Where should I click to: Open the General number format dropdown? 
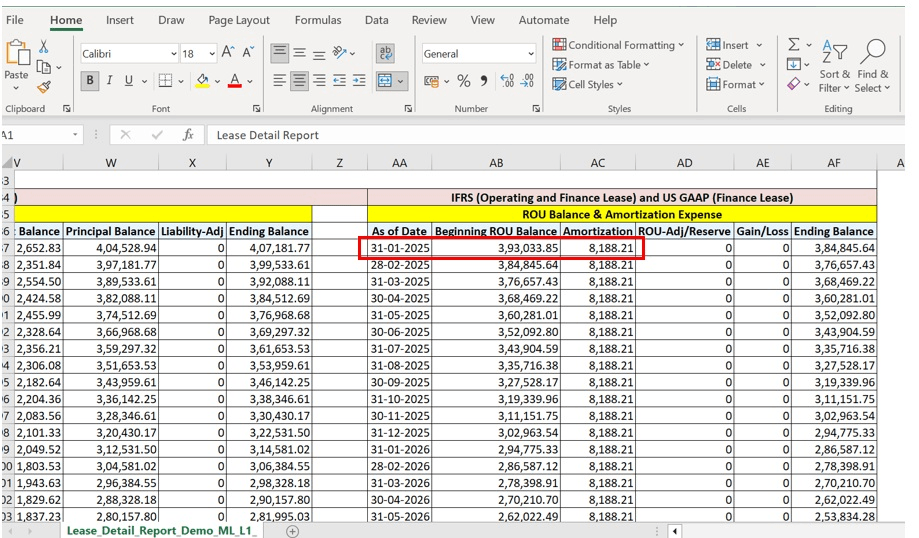530,54
